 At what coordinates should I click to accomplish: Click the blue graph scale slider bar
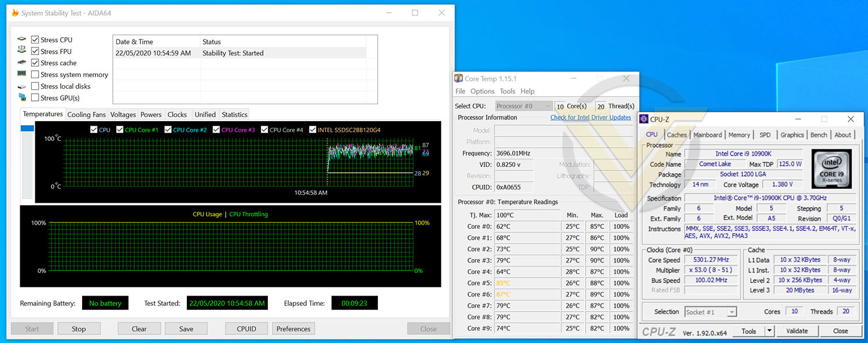tap(27, 129)
